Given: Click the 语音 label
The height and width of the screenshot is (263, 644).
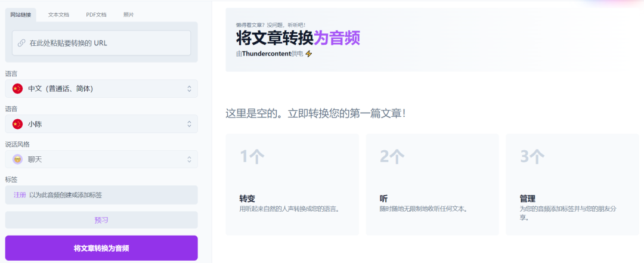Looking at the screenshot, I should (11, 109).
